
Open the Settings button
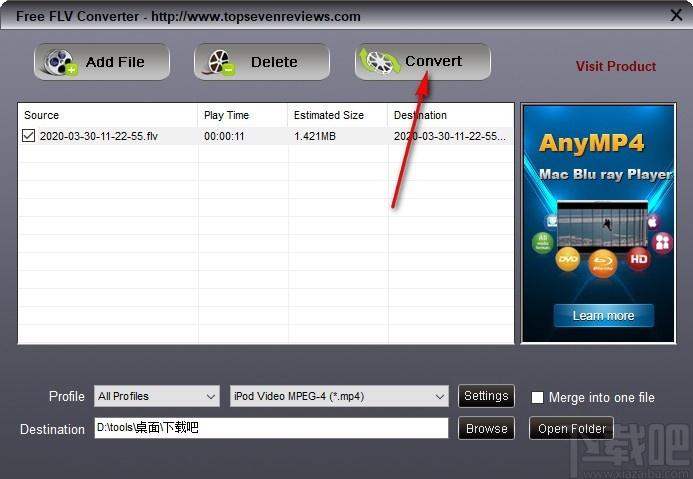(x=486, y=395)
